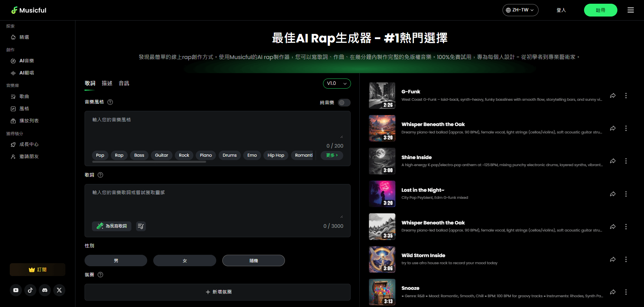Open Discord from the bottom social icons
Screen dimensions: 644x307
[45, 290]
